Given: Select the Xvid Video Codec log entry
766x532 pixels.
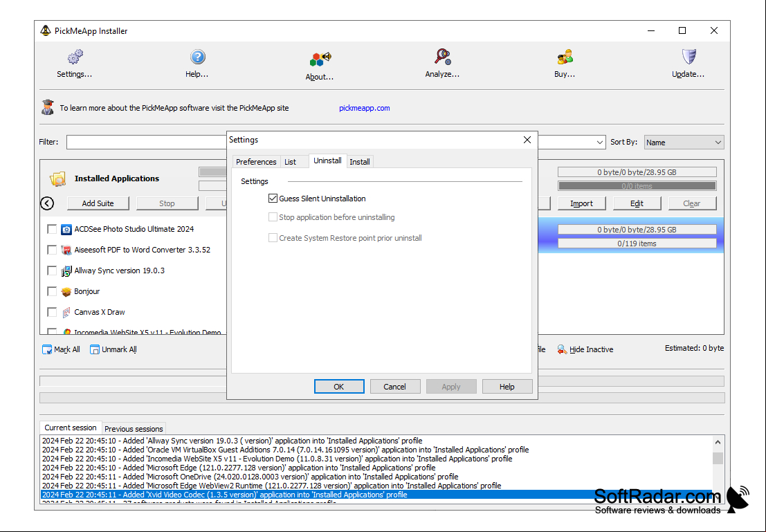Looking at the screenshot, I should (376, 495).
